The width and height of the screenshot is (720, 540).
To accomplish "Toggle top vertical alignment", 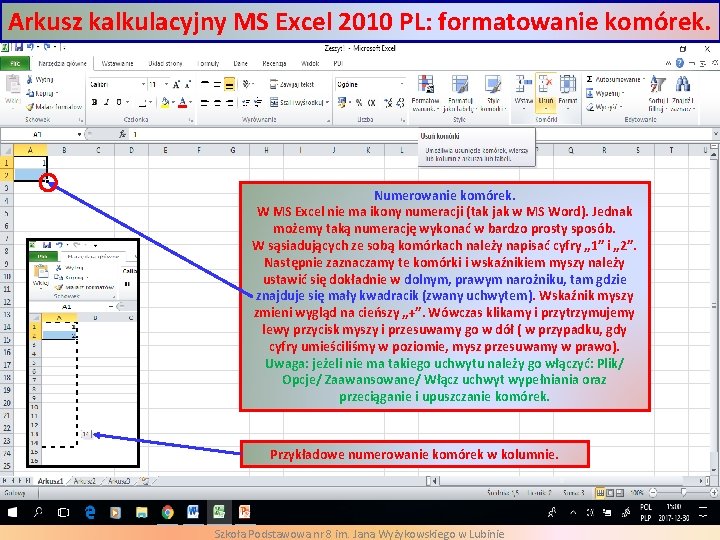I will (205, 84).
